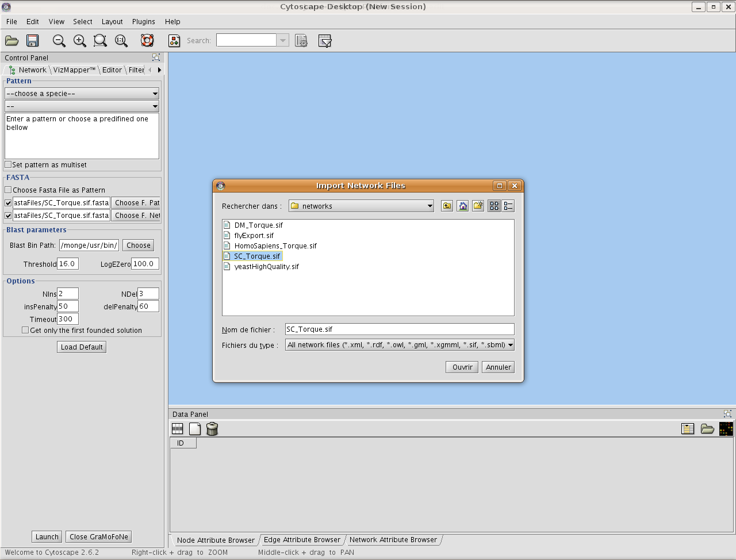Float the Data Panel with its corner icon
Viewport: 736px width, 560px height.
tap(727, 414)
